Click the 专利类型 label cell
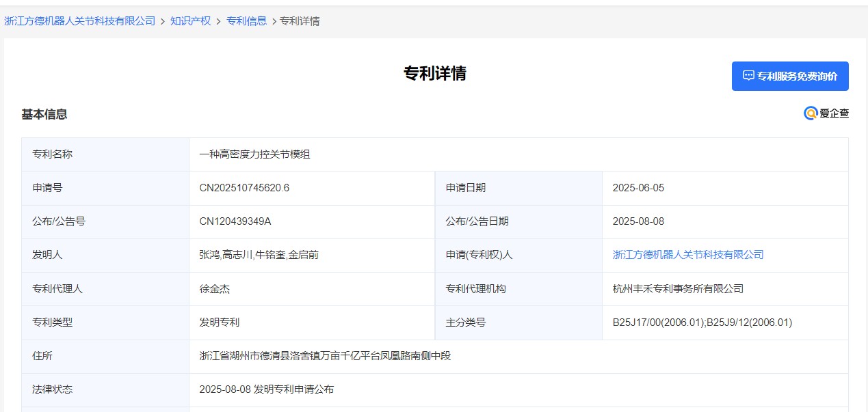The height and width of the screenshot is (412, 868). (105, 322)
